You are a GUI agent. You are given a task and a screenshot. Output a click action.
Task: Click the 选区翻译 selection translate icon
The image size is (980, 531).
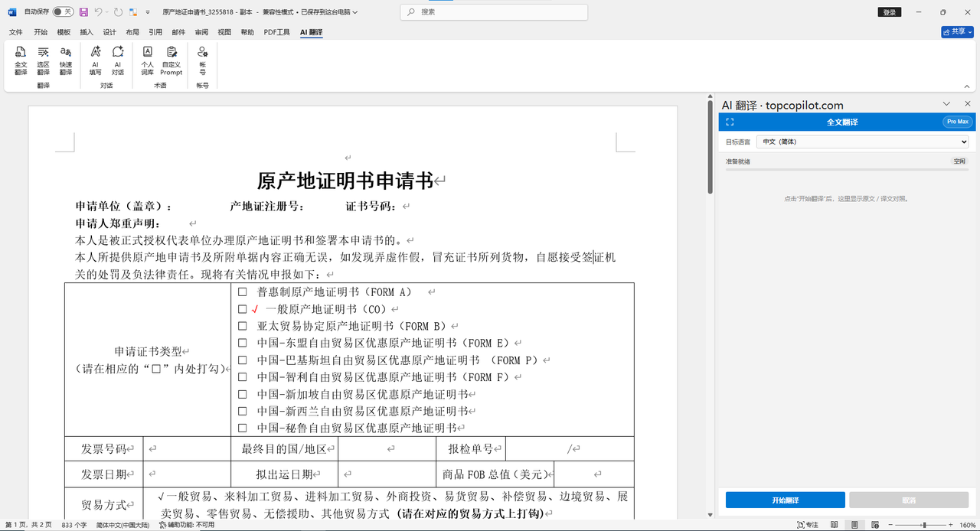[44, 60]
